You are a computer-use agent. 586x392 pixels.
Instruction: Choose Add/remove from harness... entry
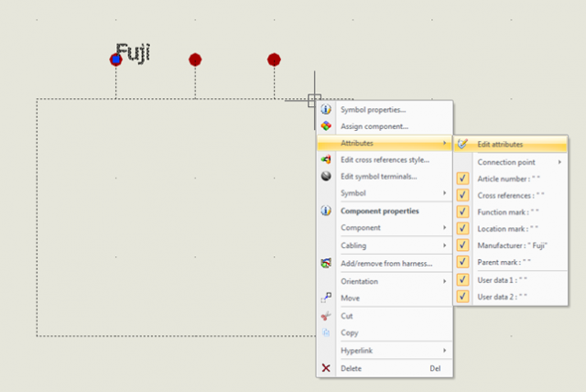coord(385,264)
